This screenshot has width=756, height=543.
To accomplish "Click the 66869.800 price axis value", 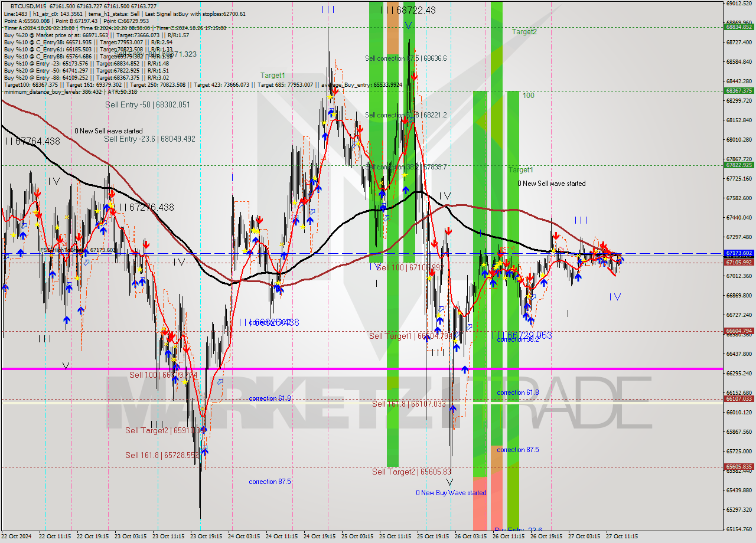I will (739, 295).
